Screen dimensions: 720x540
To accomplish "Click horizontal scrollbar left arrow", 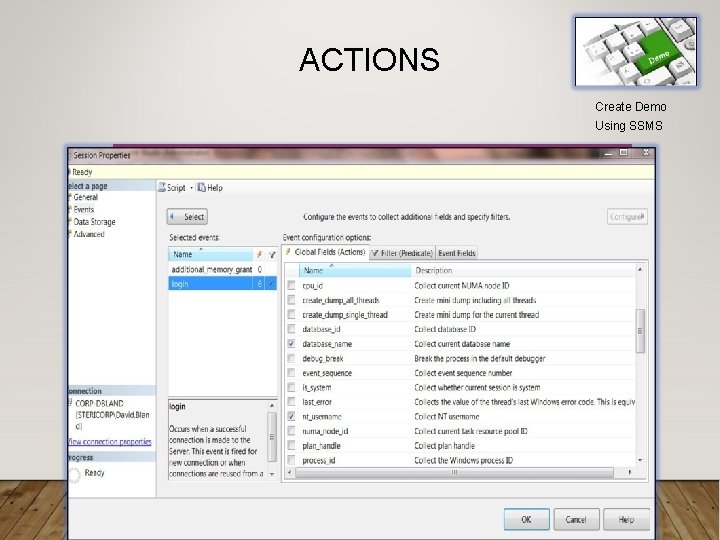I will coord(289,472).
